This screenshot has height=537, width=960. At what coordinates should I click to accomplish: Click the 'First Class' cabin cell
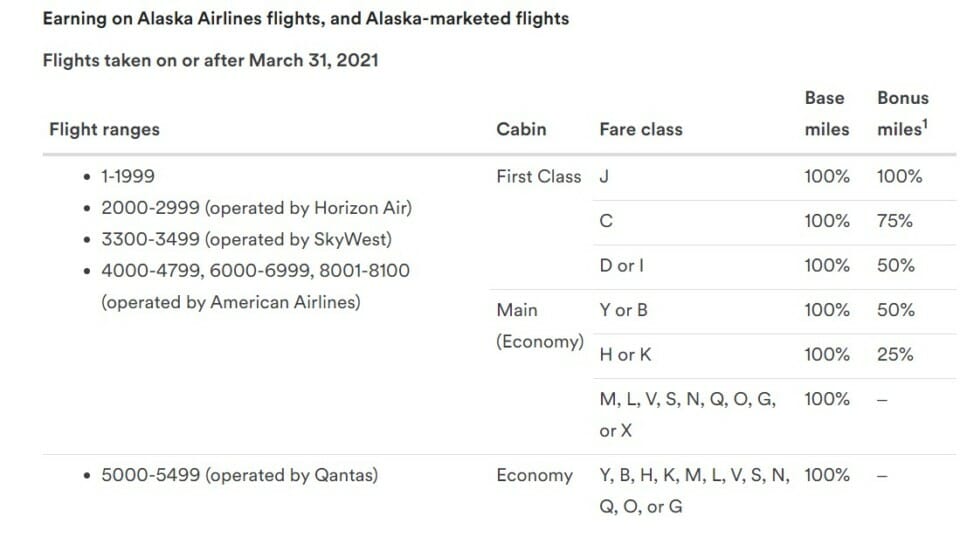(x=539, y=176)
